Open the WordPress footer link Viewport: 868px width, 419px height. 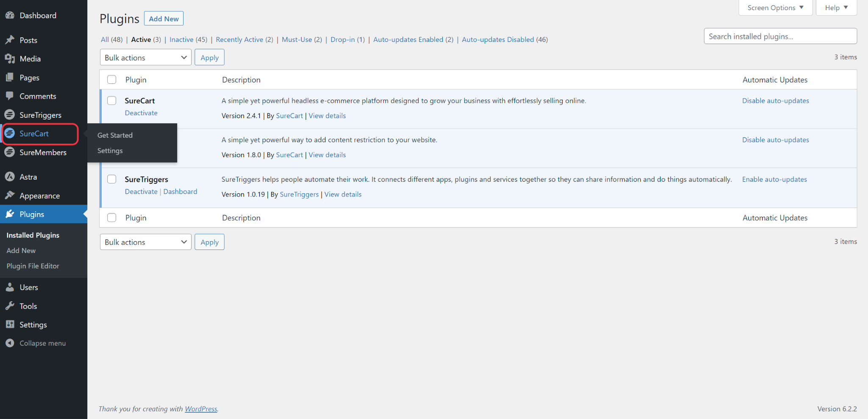pos(201,409)
